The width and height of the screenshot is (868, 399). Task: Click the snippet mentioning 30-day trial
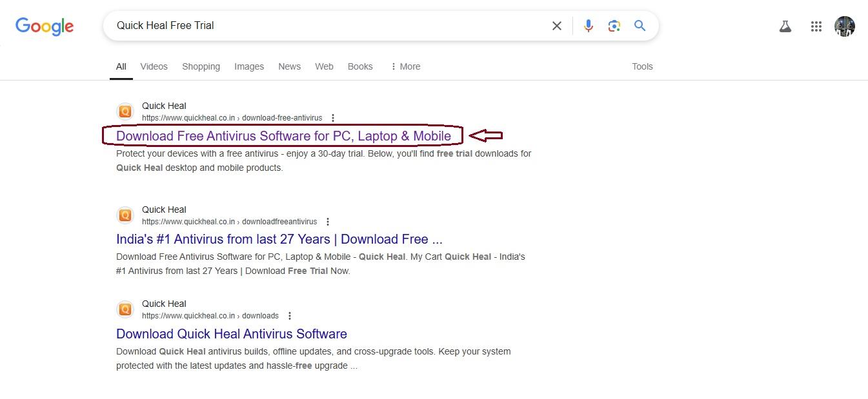point(323,161)
